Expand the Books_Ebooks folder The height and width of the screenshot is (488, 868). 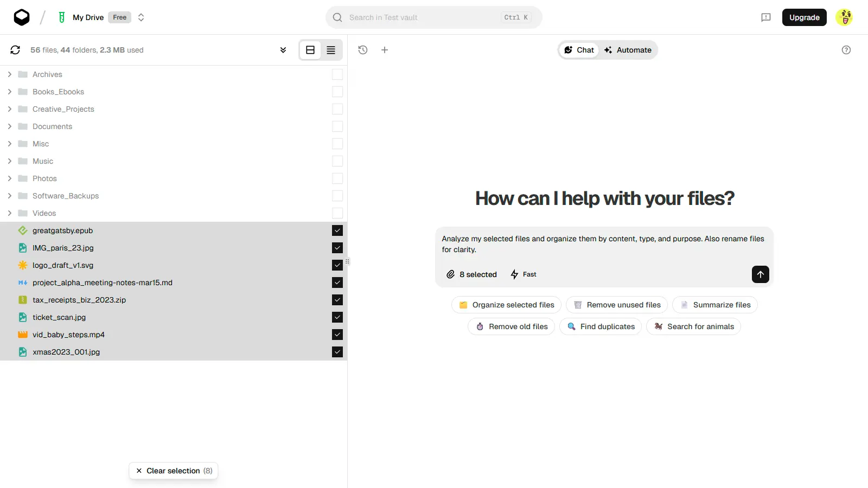10,92
